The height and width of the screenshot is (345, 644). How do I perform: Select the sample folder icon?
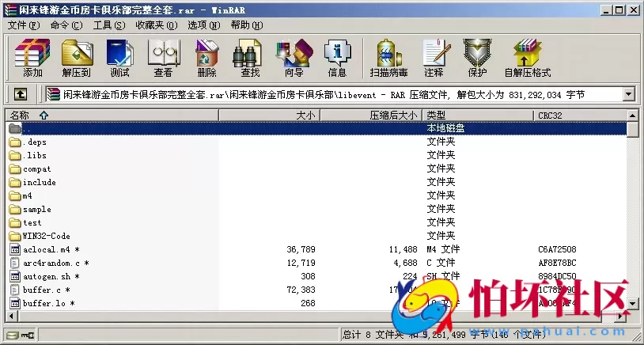(15, 210)
